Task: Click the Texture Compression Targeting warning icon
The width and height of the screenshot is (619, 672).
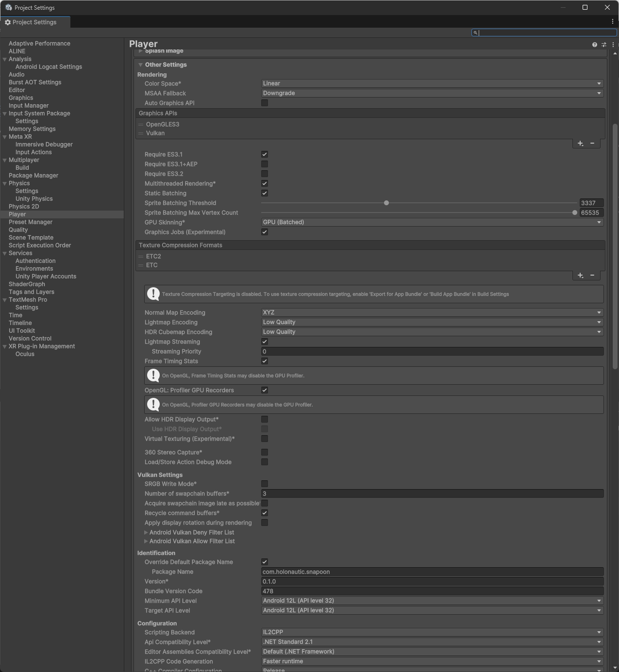Action: (153, 294)
